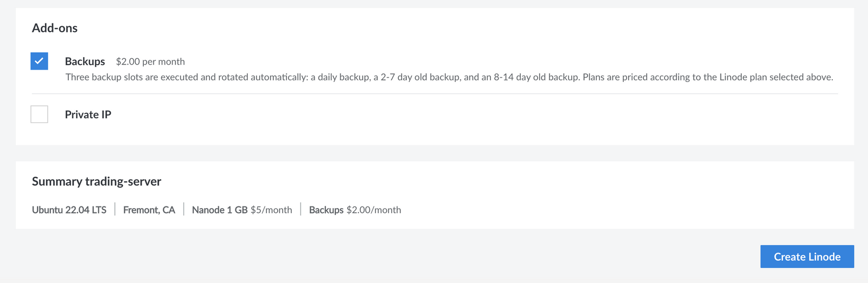Select Ubuntu 22.04 LTS in the summary
The image size is (868, 283).
point(69,210)
